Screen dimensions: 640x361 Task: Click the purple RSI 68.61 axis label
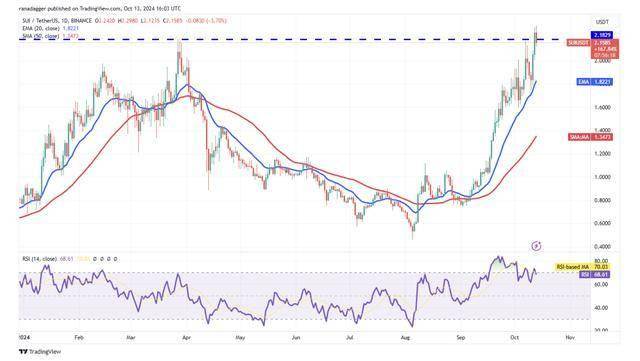[595, 275]
